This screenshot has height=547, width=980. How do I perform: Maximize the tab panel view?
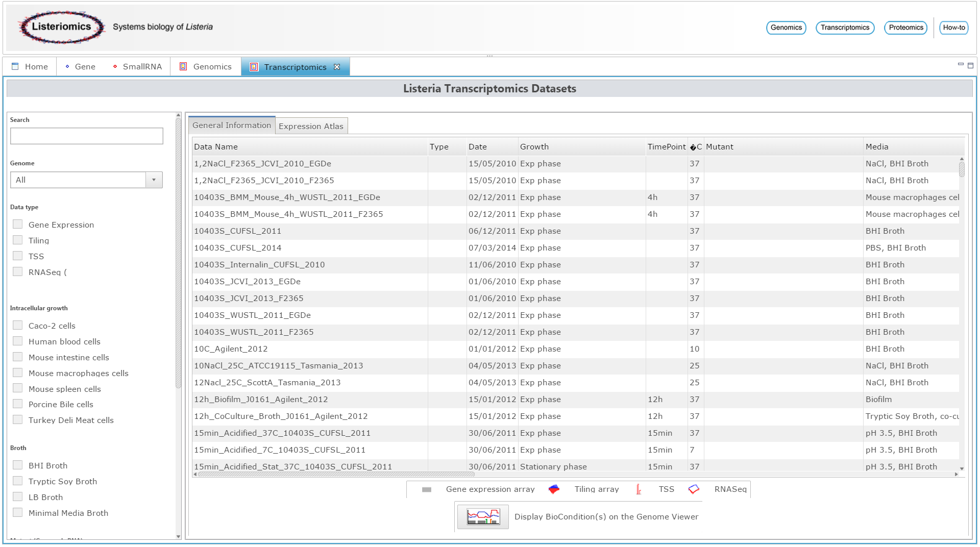(x=970, y=65)
